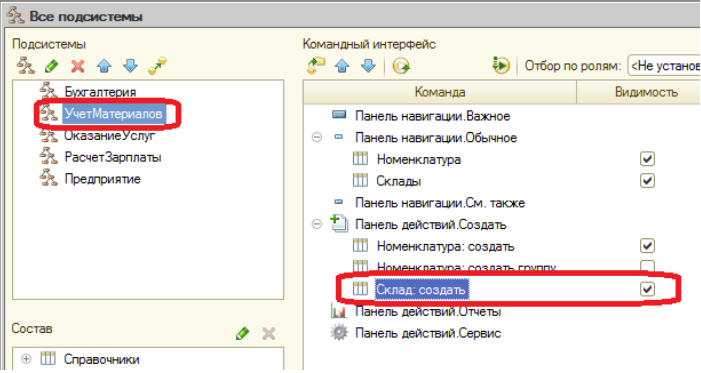The height and width of the screenshot is (373, 701).
Task: Click the Команда column header
Action: 440,92
